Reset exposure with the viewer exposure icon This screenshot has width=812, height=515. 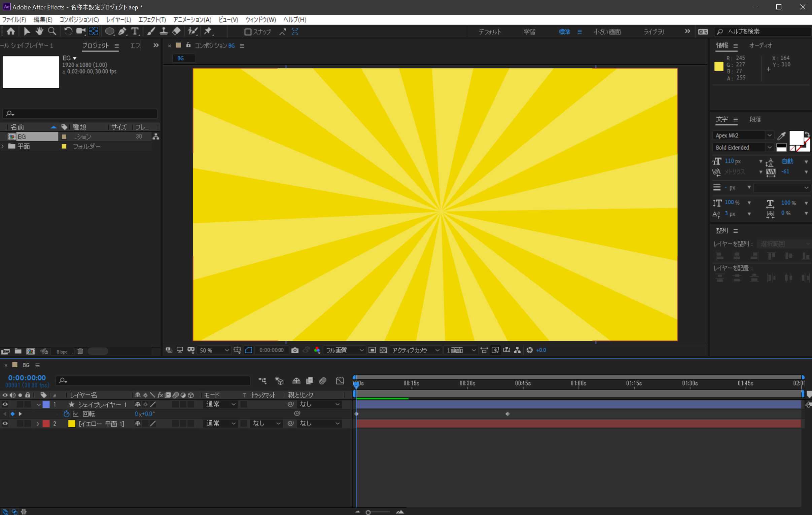[529, 350]
